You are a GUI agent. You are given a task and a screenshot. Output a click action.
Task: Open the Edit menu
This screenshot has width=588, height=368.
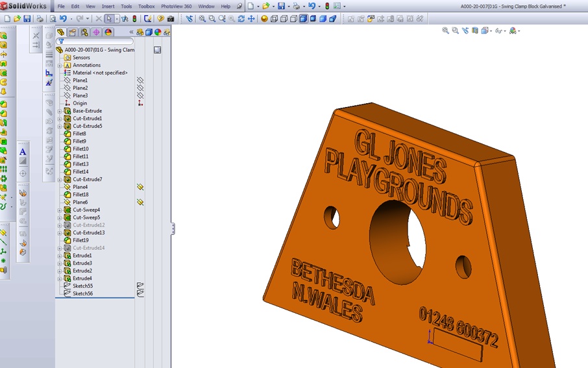click(x=75, y=6)
